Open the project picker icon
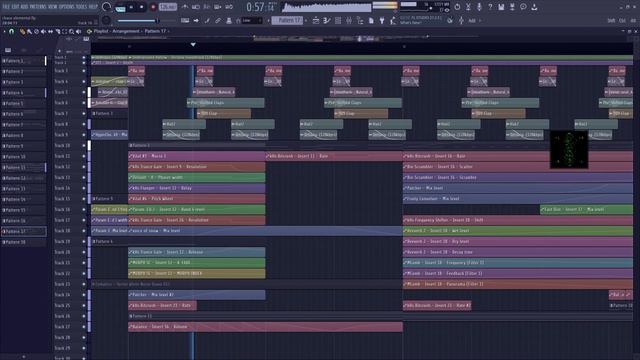The image size is (640, 360). (371, 20)
